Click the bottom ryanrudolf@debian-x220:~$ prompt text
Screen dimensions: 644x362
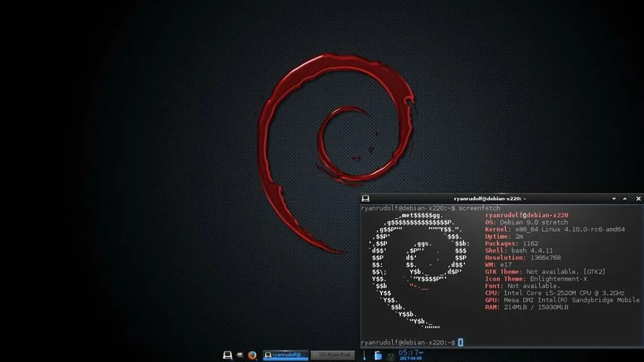click(x=408, y=342)
